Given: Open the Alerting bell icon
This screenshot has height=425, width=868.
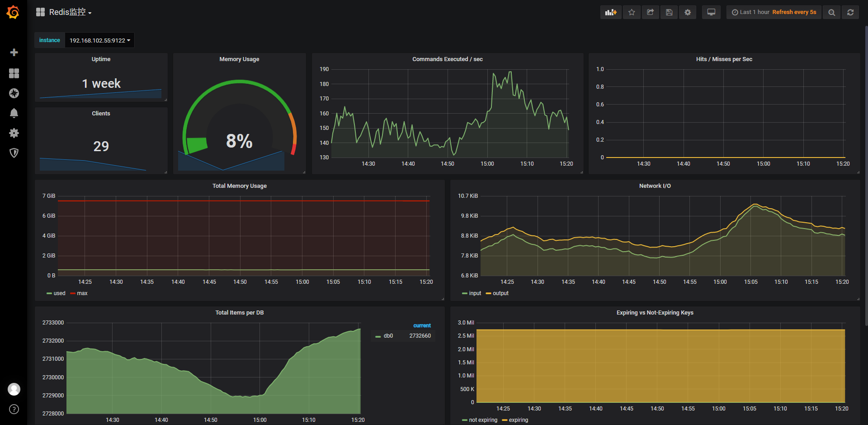Looking at the screenshot, I should 14,113.
